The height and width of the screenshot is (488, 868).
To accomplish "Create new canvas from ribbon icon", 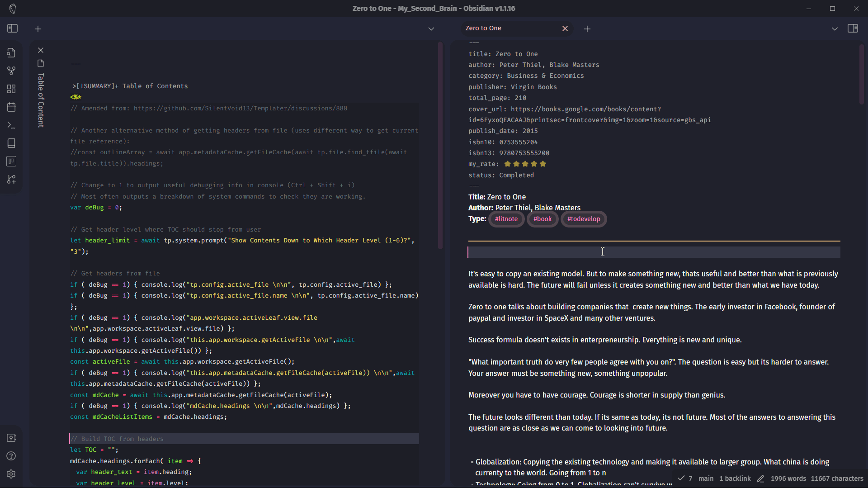I will (x=11, y=89).
